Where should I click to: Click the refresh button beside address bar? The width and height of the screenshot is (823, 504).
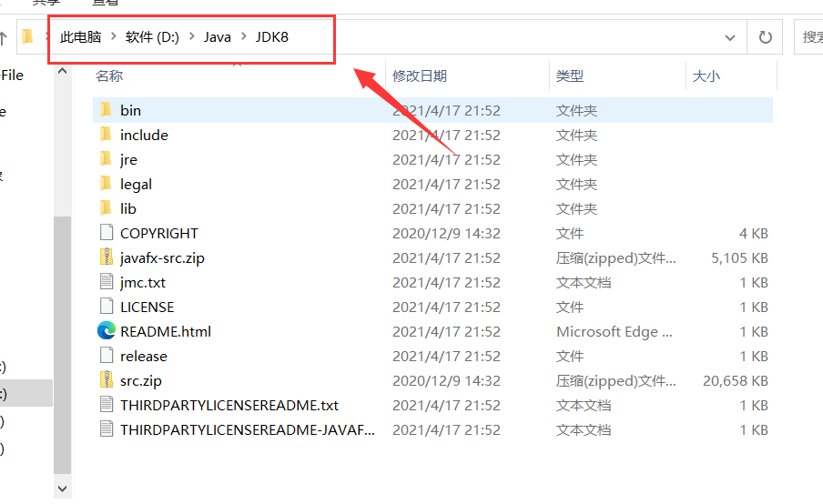766,37
